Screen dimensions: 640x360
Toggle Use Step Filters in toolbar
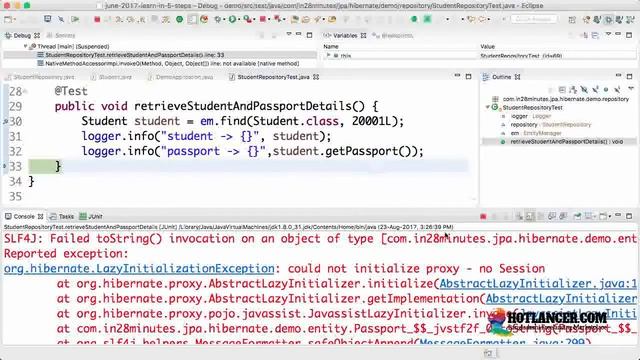pyautogui.click(x=166, y=19)
